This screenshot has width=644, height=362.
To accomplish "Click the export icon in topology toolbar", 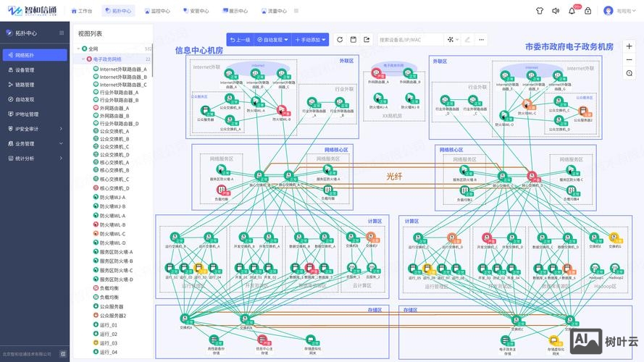I will [367, 40].
